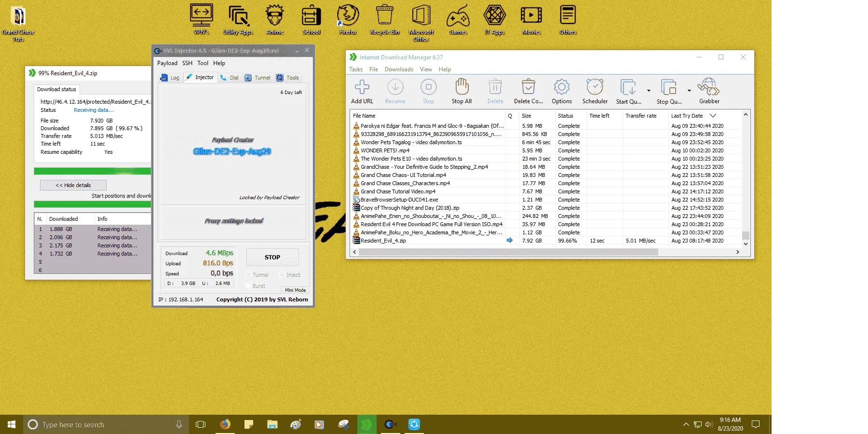Toggle Inject checkbox in SVL Injector
Viewport: 868px width, 434px height.
[x=282, y=275]
